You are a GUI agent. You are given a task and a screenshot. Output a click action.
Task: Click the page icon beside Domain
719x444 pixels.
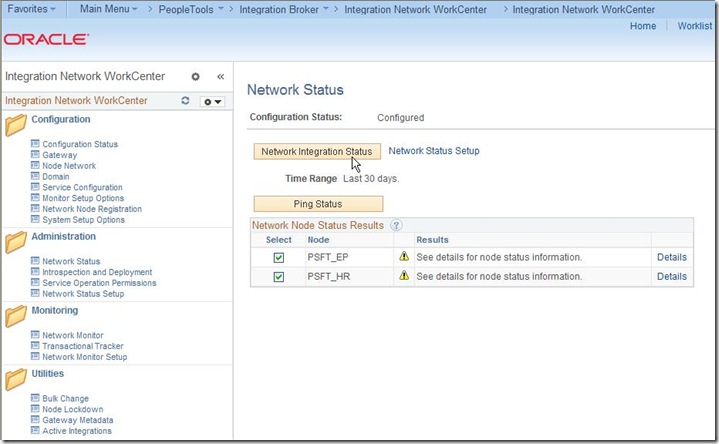pyautogui.click(x=35, y=176)
